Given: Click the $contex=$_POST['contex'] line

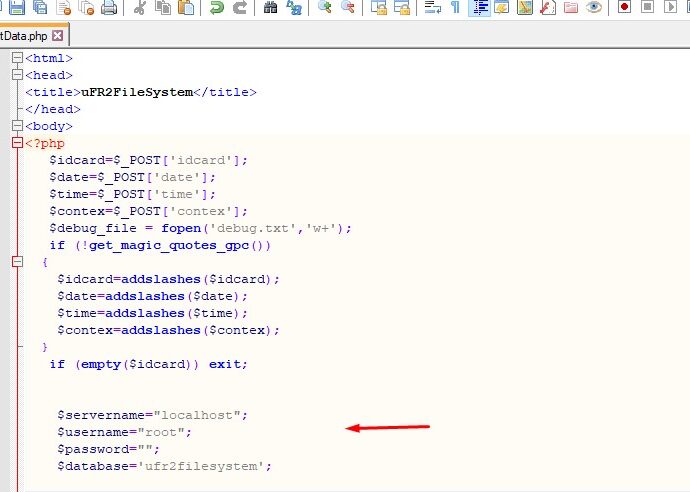Looking at the screenshot, I should (148, 211).
